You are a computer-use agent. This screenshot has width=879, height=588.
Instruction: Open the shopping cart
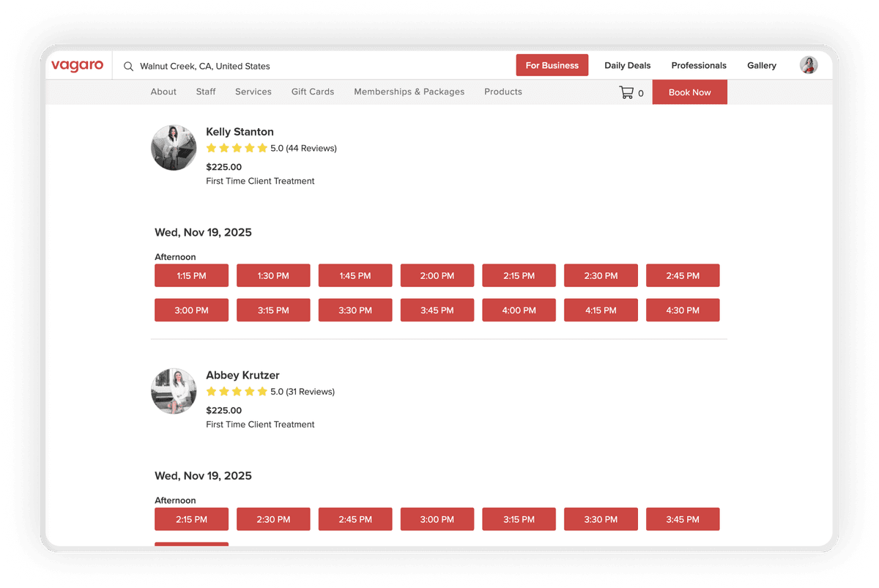(x=628, y=92)
